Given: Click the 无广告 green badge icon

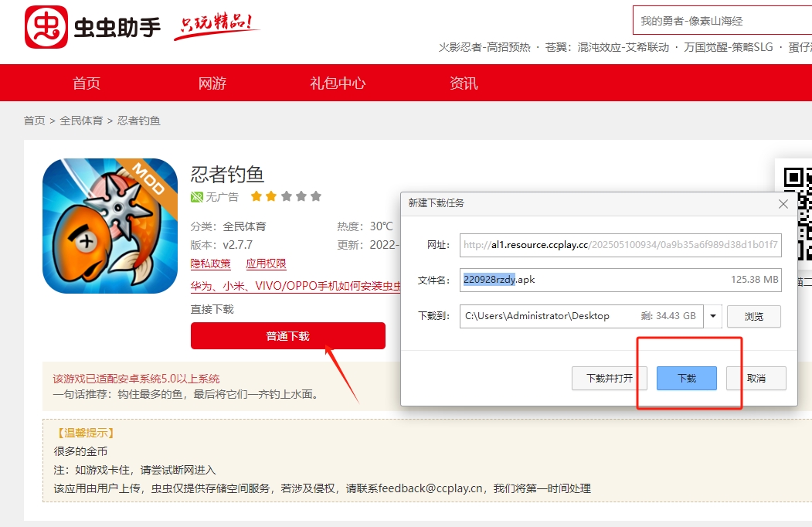Looking at the screenshot, I should click(197, 197).
